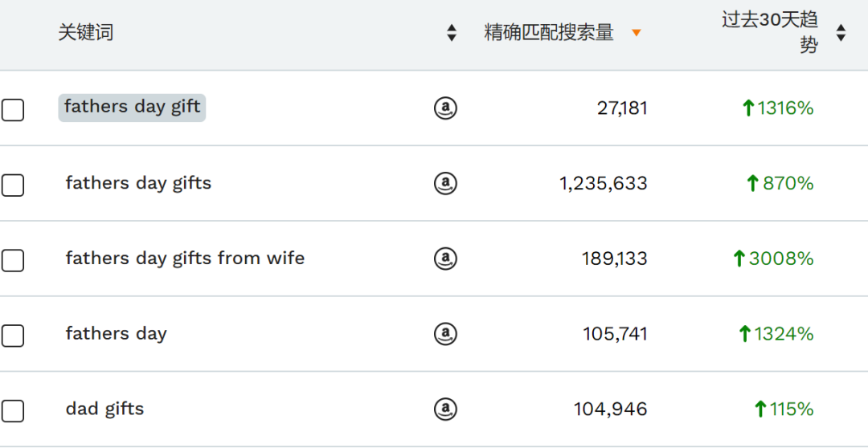
Task: Open Amazon icon for fathers day gift
Action: click(x=445, y=108)
